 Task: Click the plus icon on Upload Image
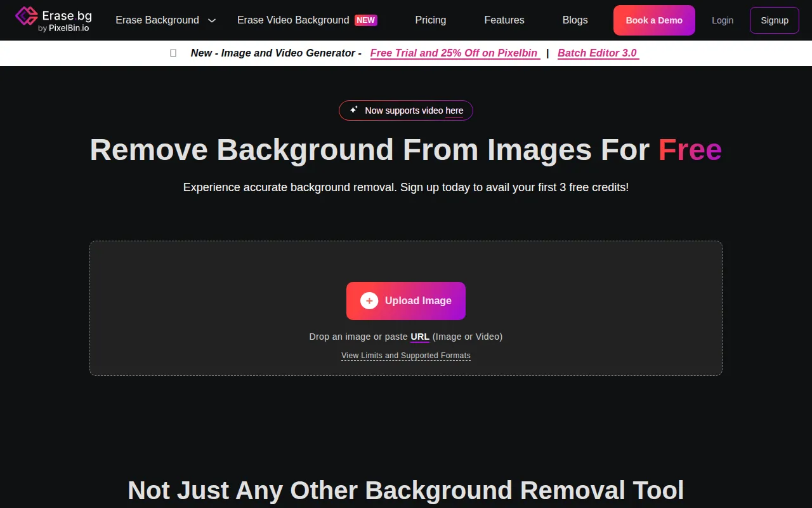(x=369, y=301)
